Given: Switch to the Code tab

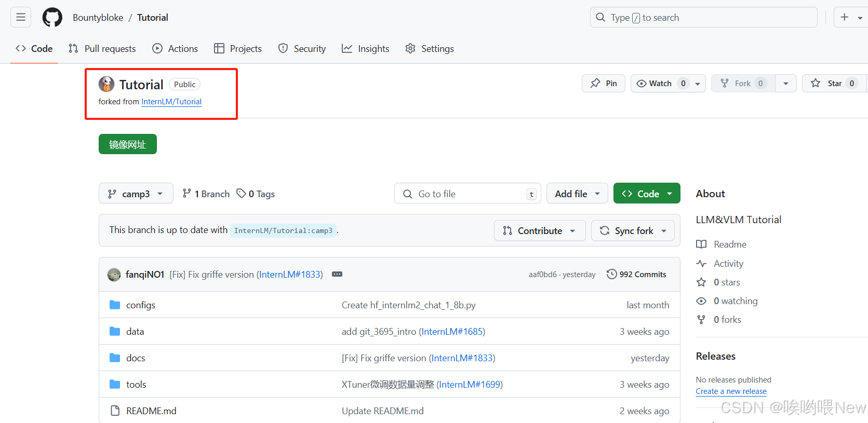Looking at the screenshot, I should click(x=34, y=48).
